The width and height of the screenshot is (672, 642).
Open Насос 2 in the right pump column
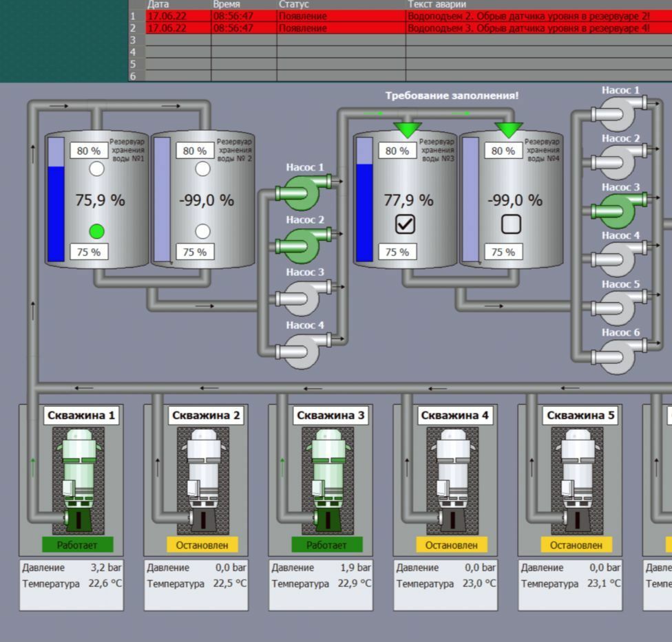click(619, 162)
